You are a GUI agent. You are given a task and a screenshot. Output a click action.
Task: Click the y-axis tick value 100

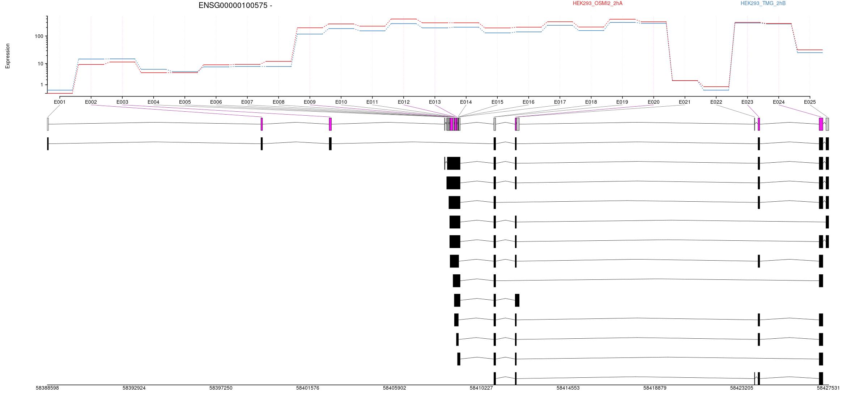[39, 36]
